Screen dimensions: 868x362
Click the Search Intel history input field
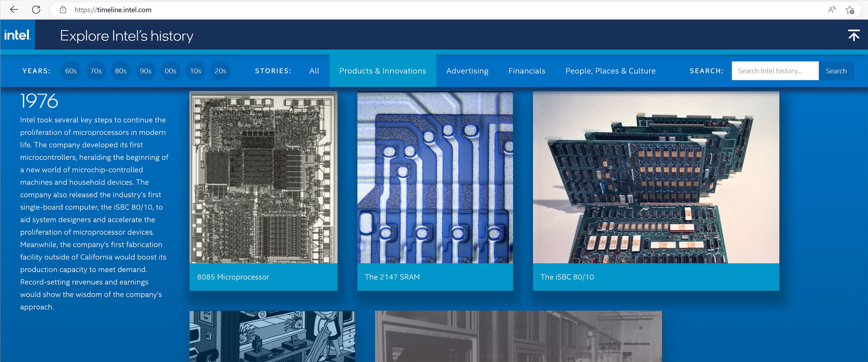[x=775, y=71]
